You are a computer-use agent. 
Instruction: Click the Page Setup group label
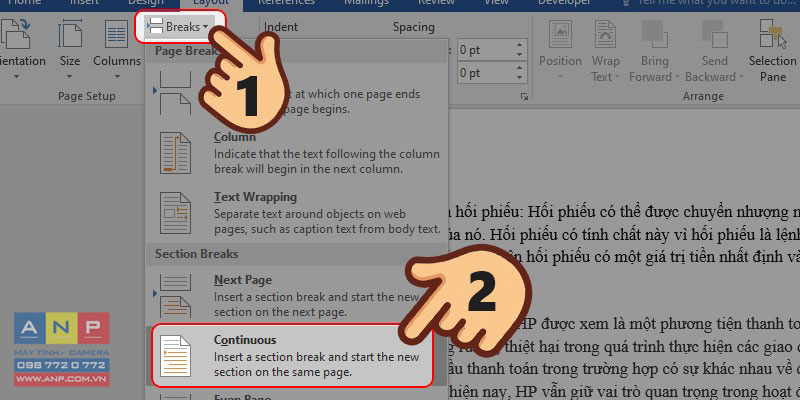(87, 96)
